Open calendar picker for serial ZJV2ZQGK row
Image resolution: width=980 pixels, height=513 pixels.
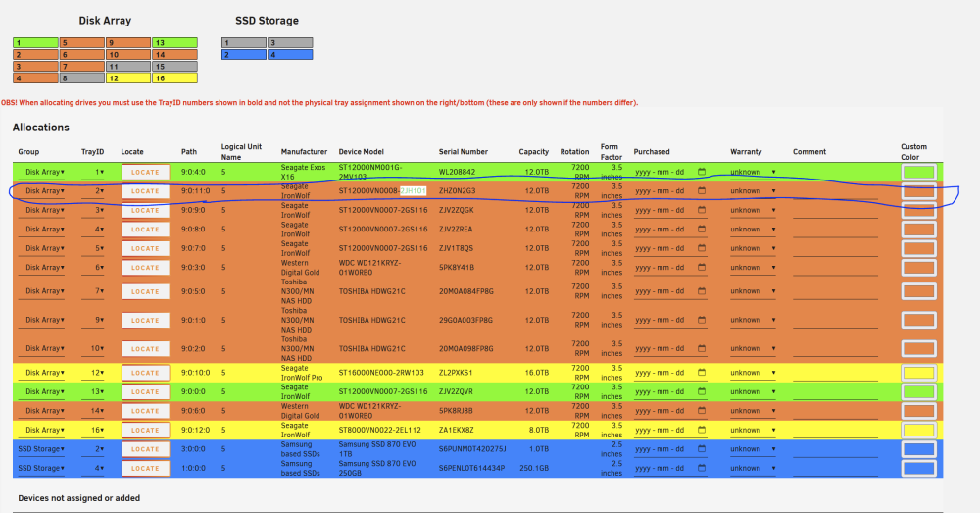(x=702, y=210)
